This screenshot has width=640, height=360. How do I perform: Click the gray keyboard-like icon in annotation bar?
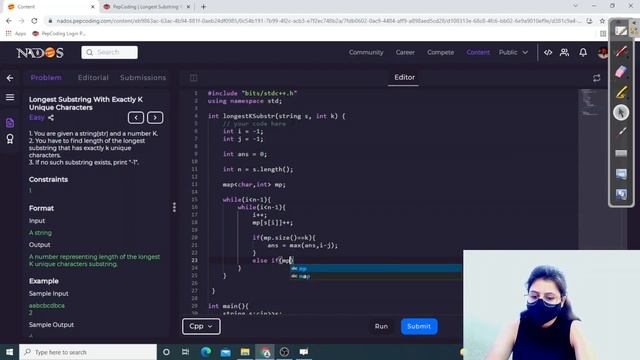621,153
